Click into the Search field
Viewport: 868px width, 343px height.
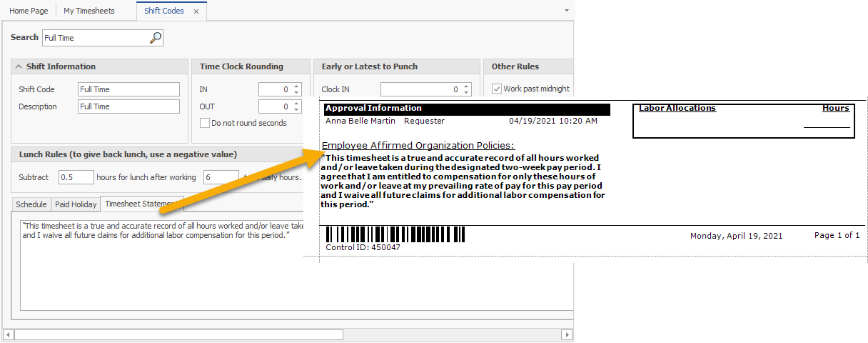point(95,38)
